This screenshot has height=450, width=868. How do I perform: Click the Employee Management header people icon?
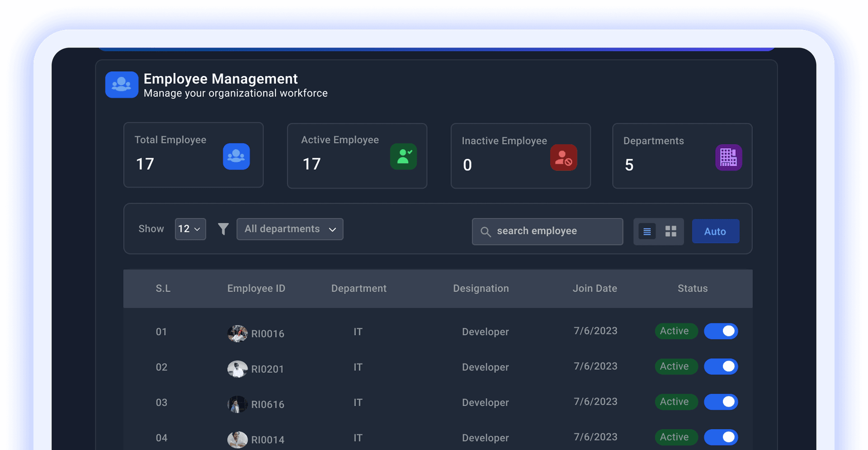[x=121, y=84]
